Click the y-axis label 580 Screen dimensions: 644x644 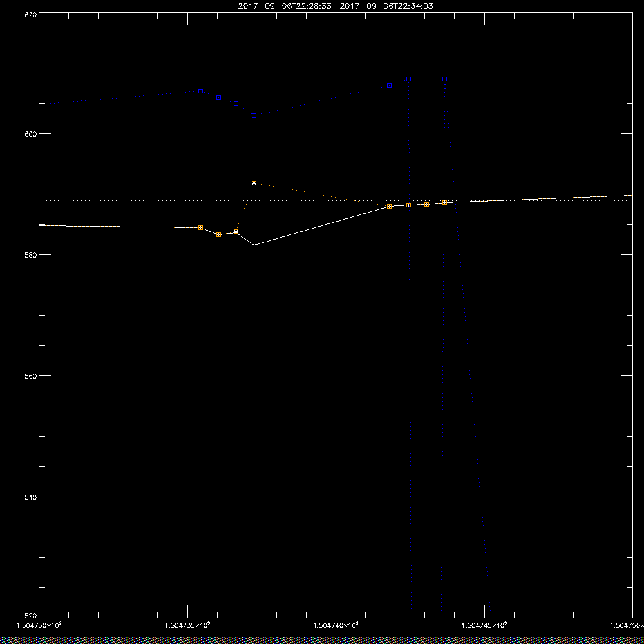[31, 254]
